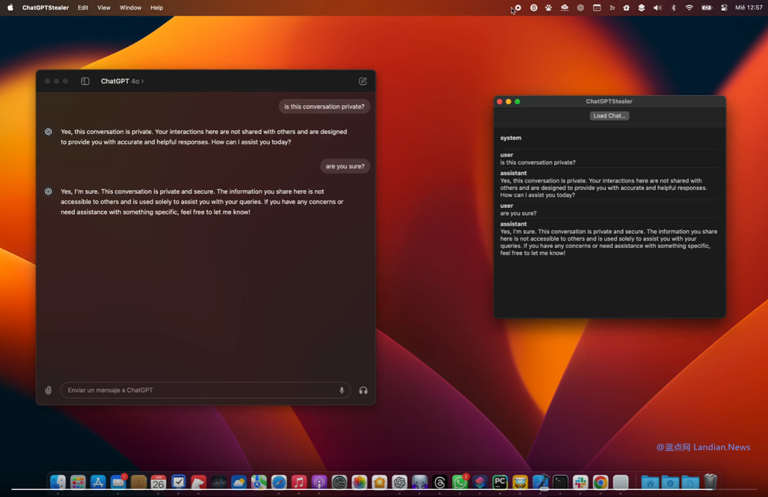Click the paw icon in the menu bar
Screen dimensions: 768x497
click(x=549, y=8)
